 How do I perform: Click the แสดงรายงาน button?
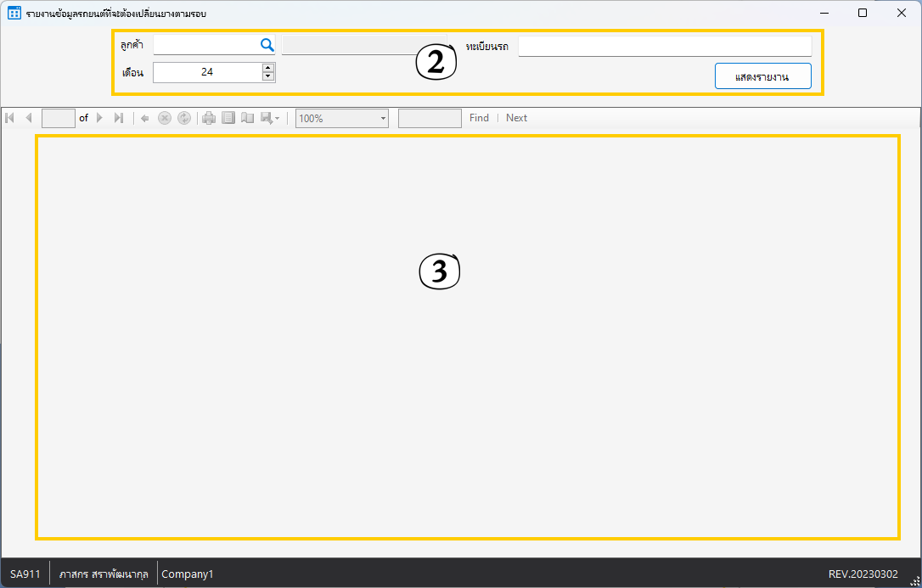(x=762, y=76)
